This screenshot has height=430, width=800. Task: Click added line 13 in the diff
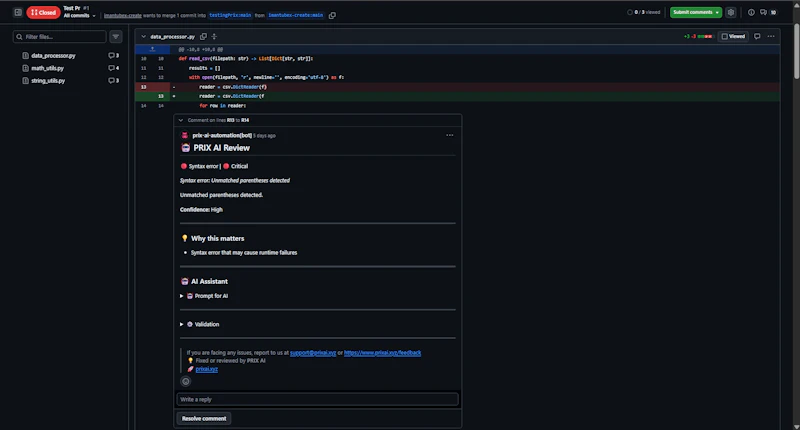(457, 96)
